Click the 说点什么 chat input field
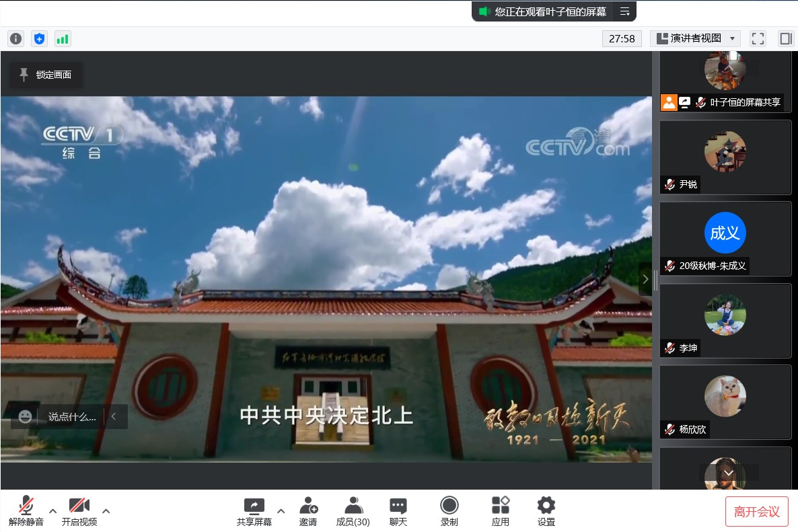Screen dimensions: 798x532 point(74,417)
